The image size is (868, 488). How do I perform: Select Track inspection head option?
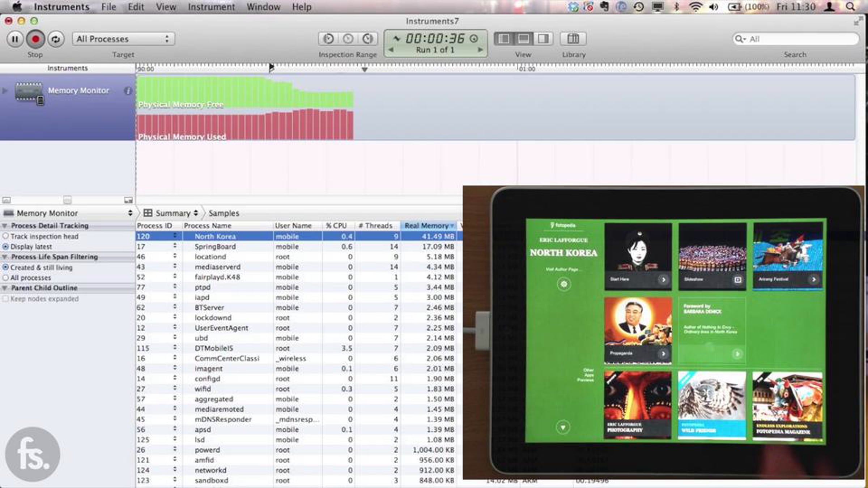tap(6, 236)
